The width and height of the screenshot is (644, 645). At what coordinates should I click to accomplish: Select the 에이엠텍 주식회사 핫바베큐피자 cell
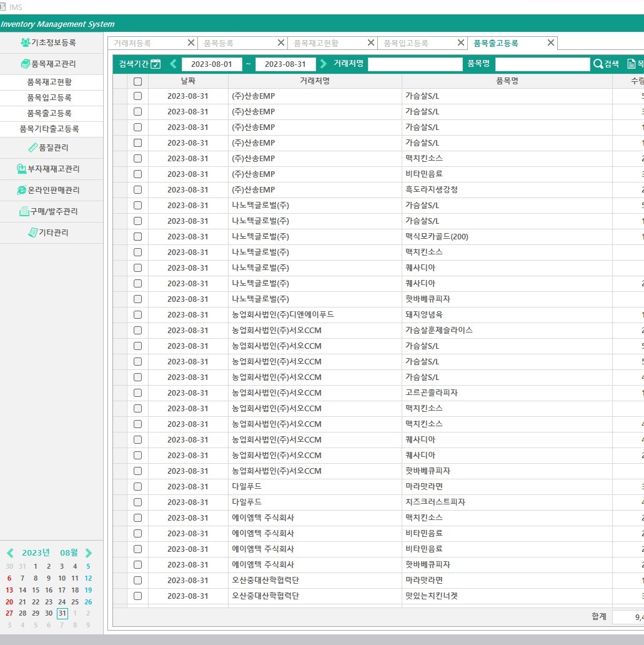coord(507,565)
